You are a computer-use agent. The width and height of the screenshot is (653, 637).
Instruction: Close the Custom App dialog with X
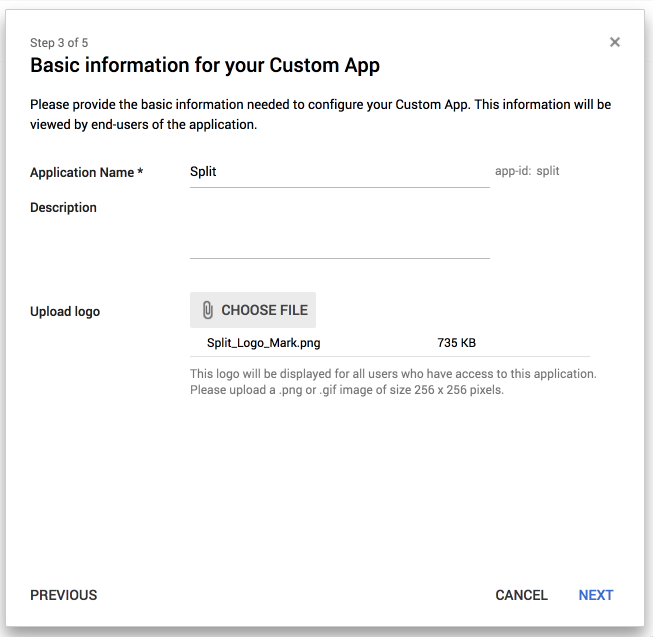[x=615, y=42]
